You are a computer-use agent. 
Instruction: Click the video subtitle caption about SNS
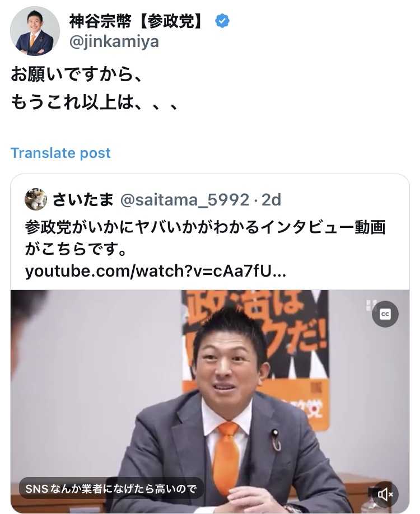coord(111,489)
